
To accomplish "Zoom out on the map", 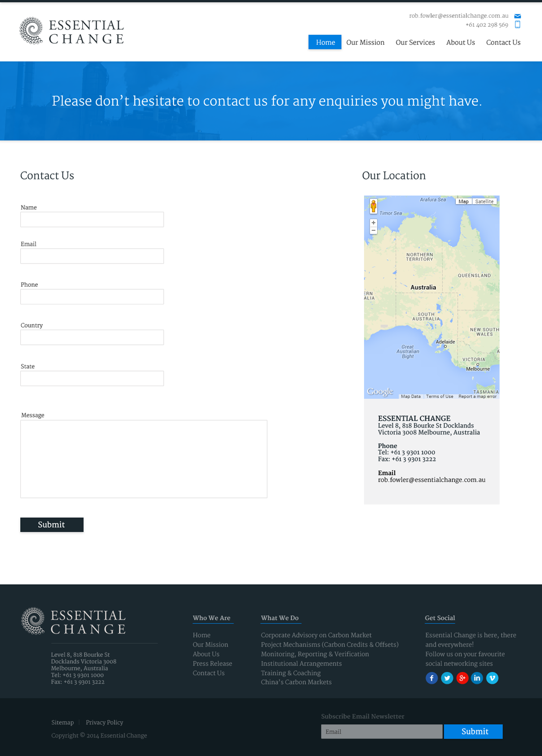I will [374, 230].
